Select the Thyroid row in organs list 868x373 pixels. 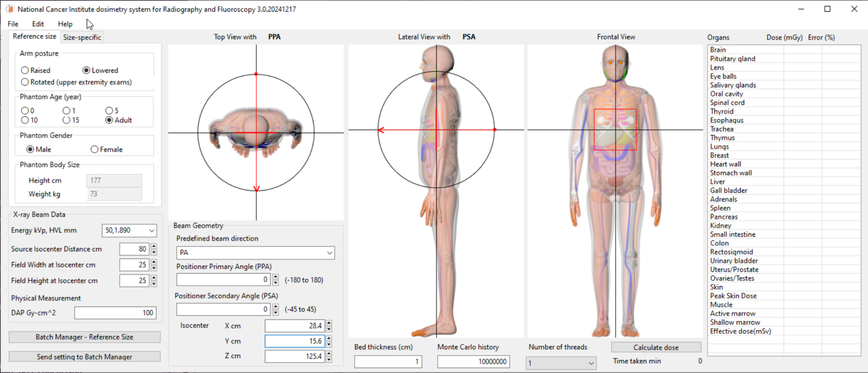(784, 112)
